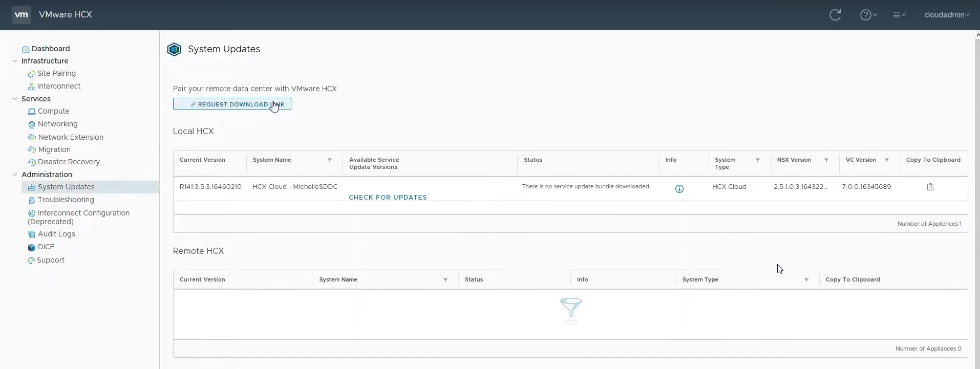The height and width of the screenshot is (369, 980).
Task: Click the 2.5.1.0.3.164322 NSX version cell
Action: click(800, 187)
